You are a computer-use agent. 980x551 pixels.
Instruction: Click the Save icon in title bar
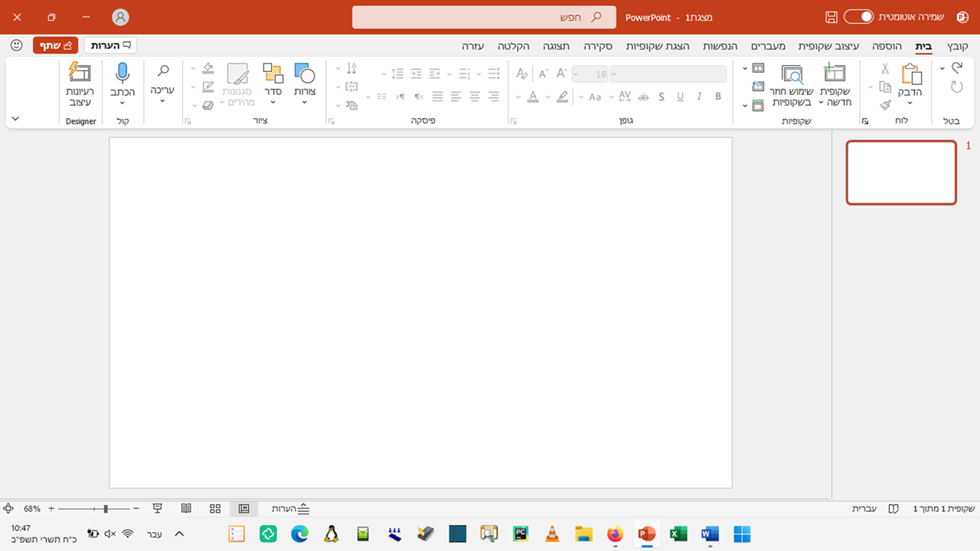[x=831, y=17]
